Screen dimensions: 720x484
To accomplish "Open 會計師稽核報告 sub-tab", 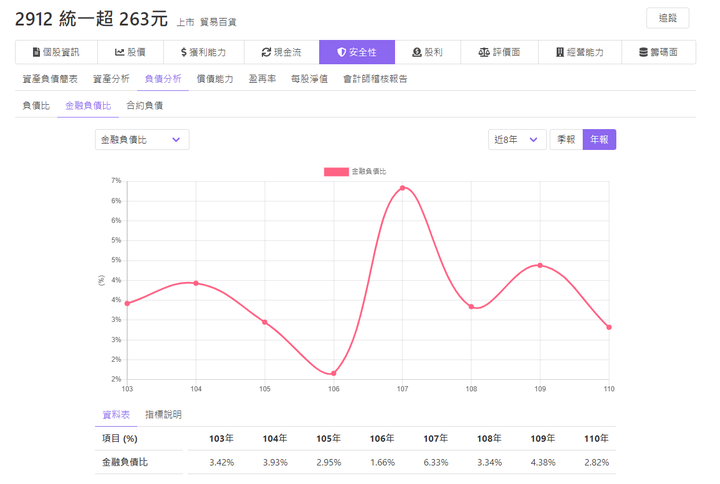I will coord(375,79).
